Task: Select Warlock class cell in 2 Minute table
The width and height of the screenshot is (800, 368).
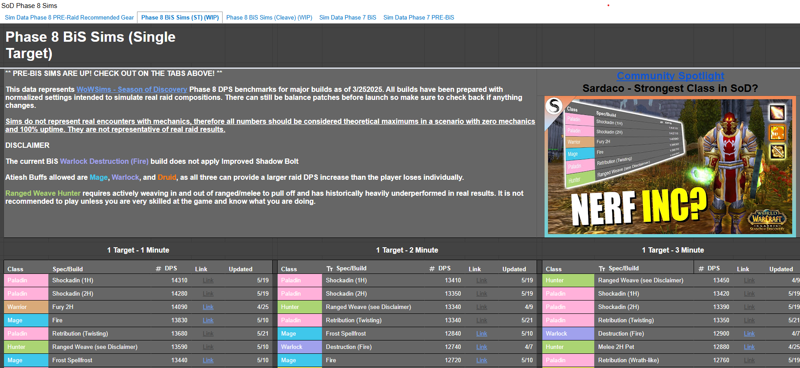Action: [300, 347]
